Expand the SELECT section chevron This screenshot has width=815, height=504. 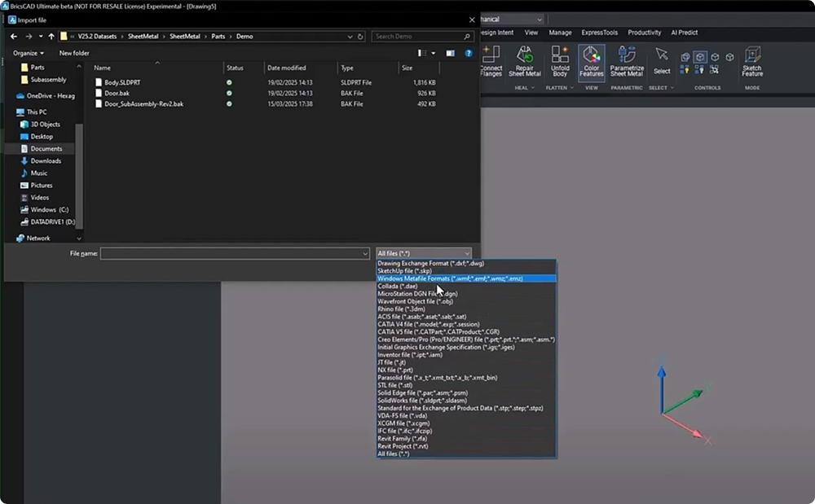[672, 86]
